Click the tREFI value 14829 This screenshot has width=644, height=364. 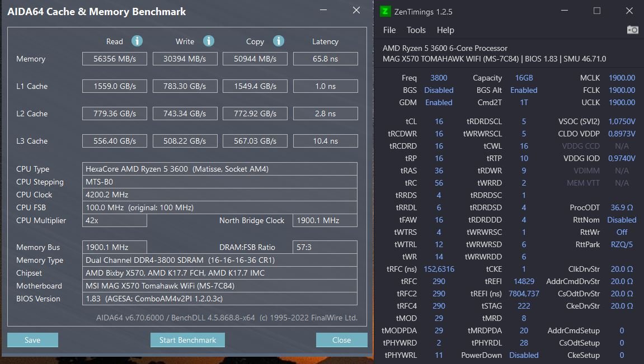(524, 281)
